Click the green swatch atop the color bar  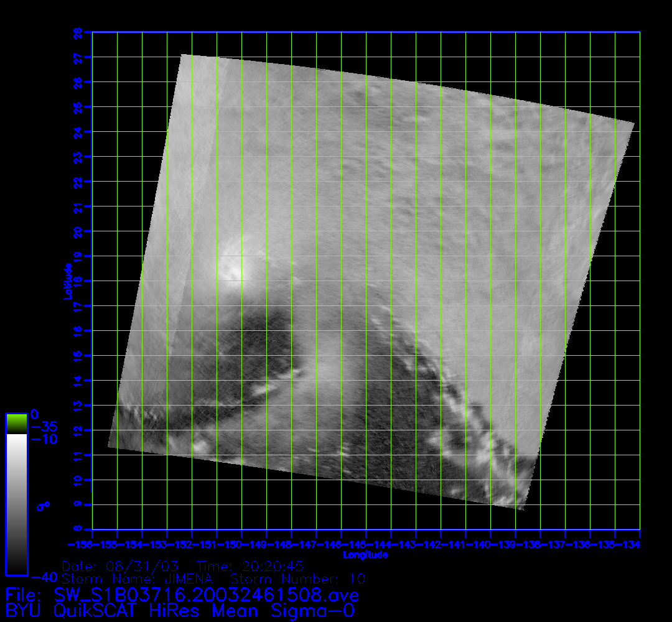(x=16, y=424)
